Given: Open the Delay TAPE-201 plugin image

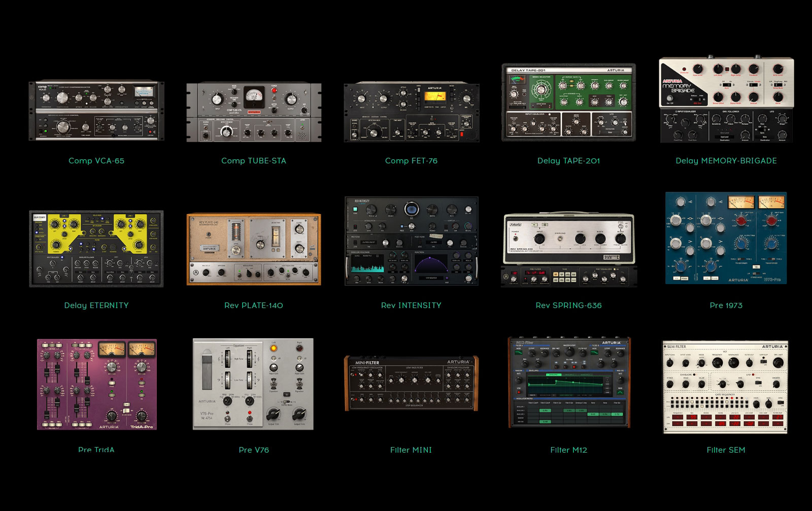Looking at the screenshot, I should coord(568,103).
